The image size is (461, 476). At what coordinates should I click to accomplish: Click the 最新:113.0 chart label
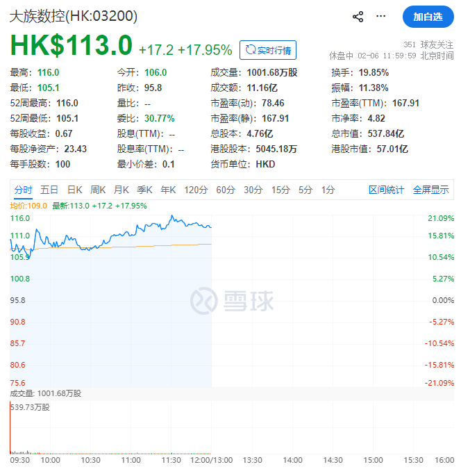99,206
